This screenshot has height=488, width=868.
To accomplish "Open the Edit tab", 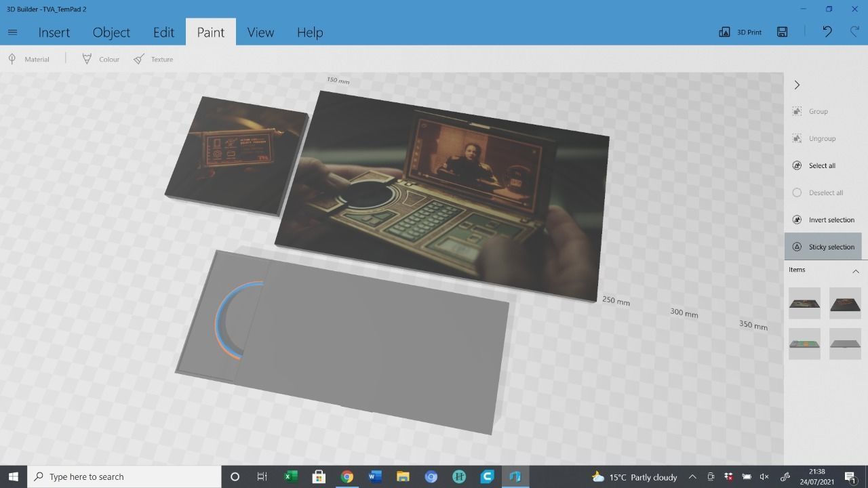I will click(x=163, y=33).
